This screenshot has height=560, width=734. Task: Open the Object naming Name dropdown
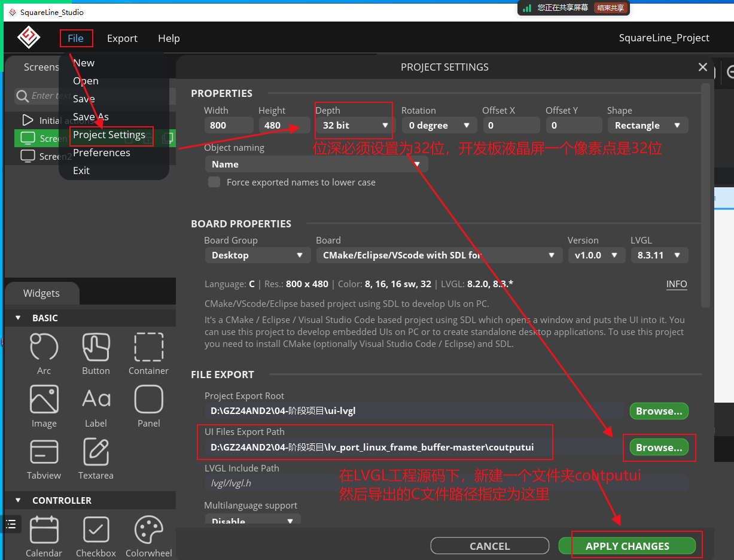click(316, 164)
